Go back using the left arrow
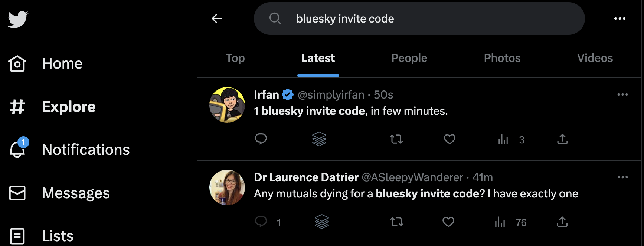Viewport: 644px width, 246px height. pyautogui.click(x=217, y=19)
